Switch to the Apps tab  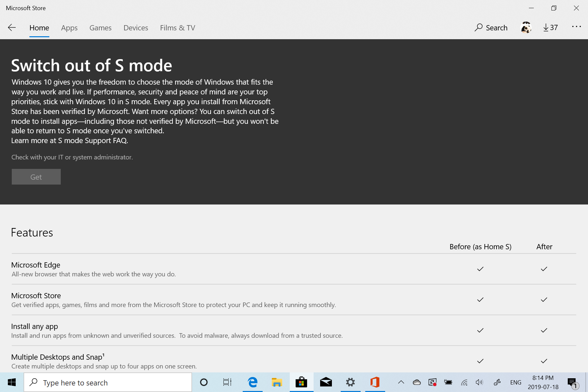(69, 28)
